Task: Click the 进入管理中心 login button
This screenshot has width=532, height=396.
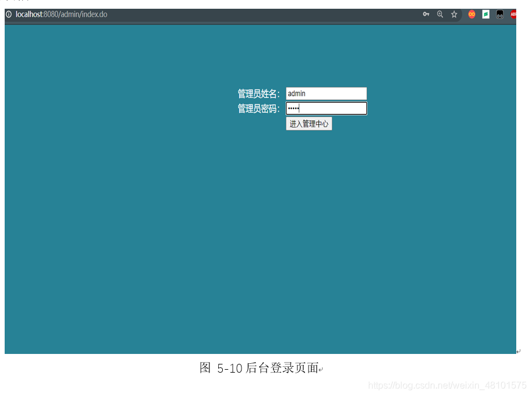Action: [309, 124]
